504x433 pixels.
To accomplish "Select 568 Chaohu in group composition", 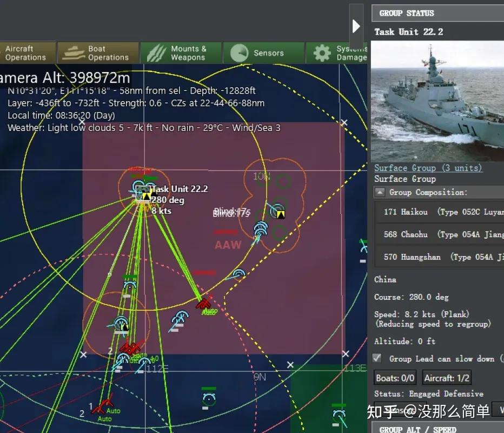I will pos(440,234).
